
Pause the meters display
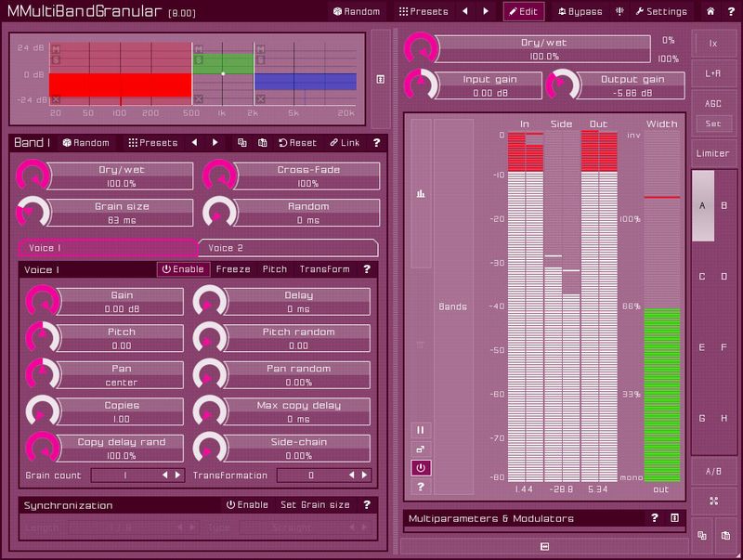[421, 430]
